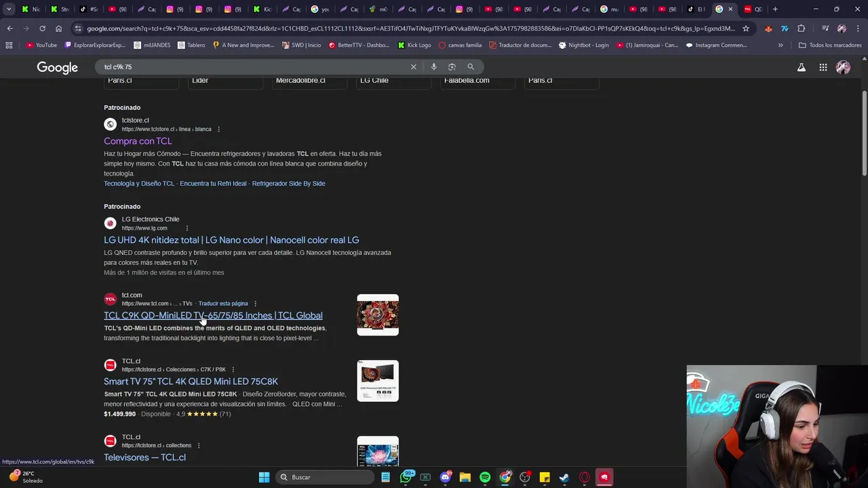Screen dimensions: 868x488
Task: Expand the hidden bookmarks overflow chevron
Action: point(781,45)
